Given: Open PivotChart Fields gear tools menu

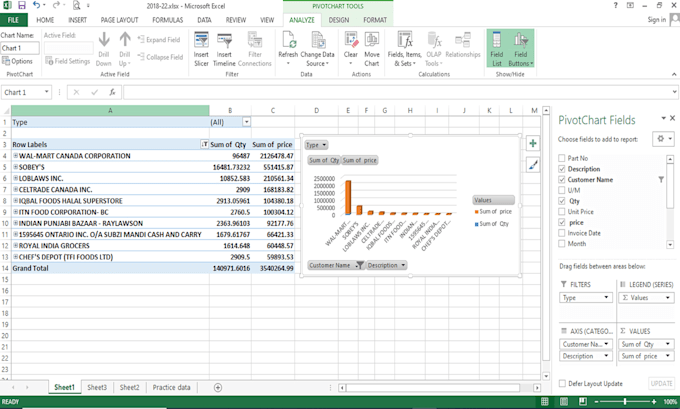Looking at the screenshot, I should click(x=664, y=139).
